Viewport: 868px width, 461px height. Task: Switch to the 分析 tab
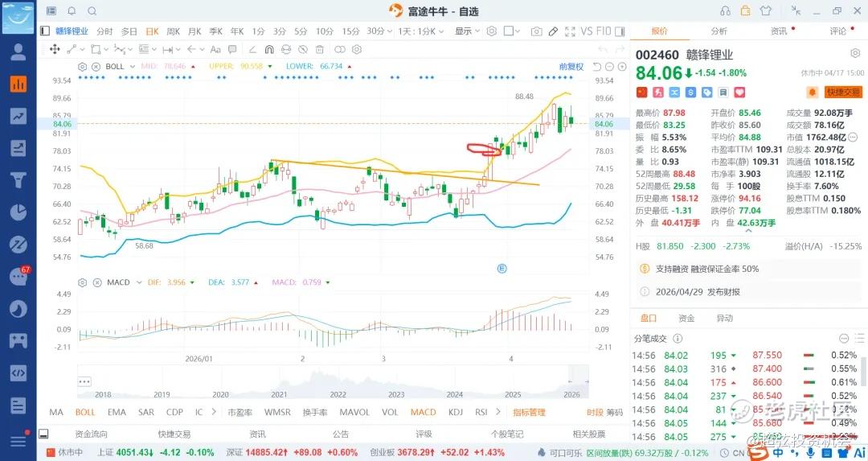click(719, 31)
